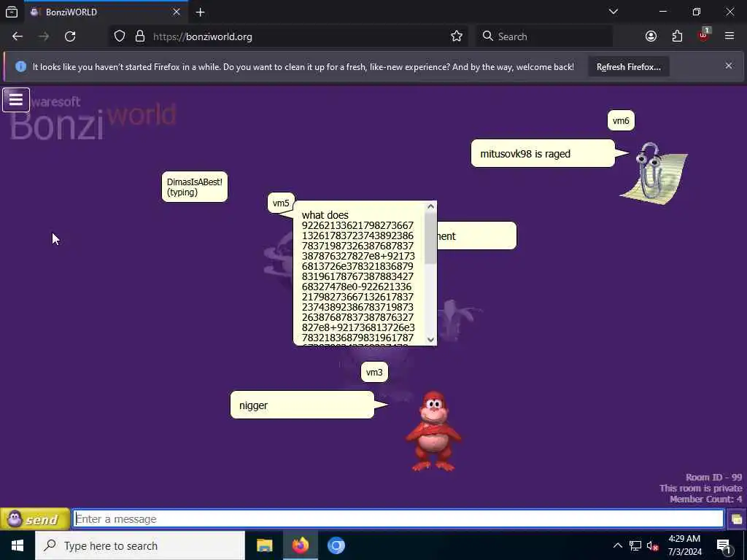Dismiss the Firefox notification bar
Screen dimensions: 747x560
729,66
